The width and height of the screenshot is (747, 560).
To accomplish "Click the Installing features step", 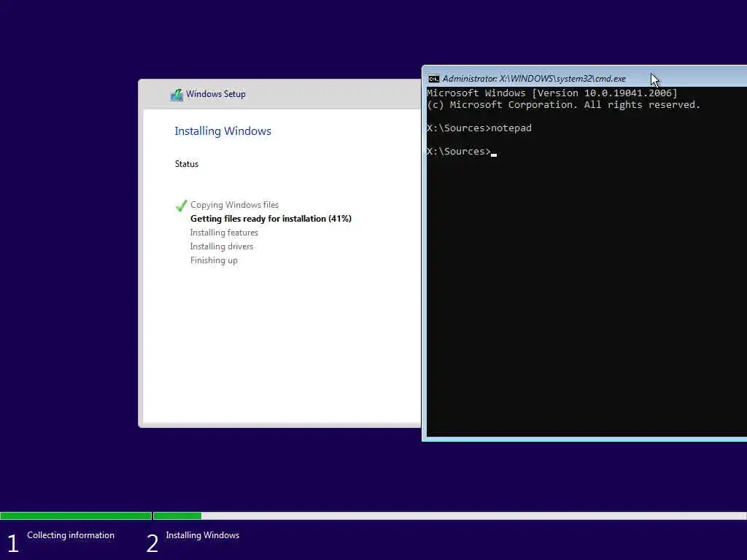I will 224,233.
